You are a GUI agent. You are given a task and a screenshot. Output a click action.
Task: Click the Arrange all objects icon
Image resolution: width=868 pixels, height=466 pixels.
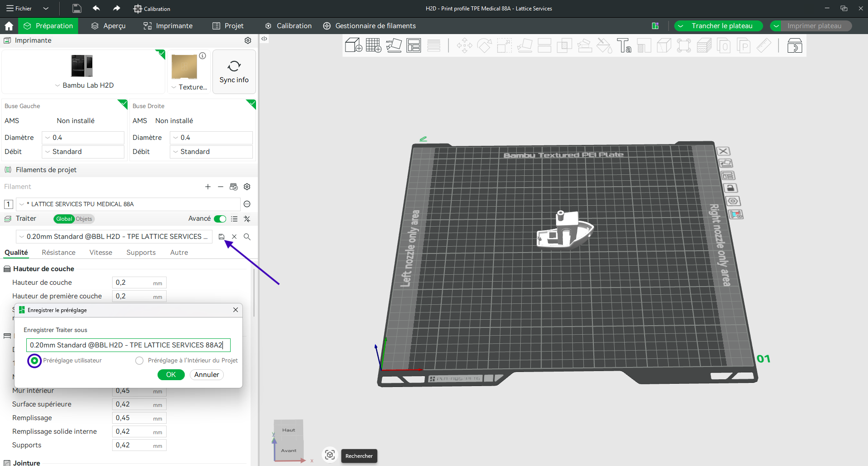click(x=414, y=45)
